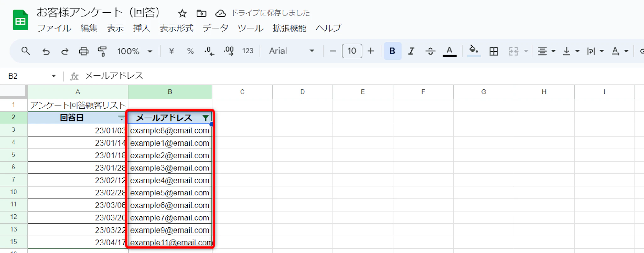
Task: Click the undo arrow icon
Action: (46, 51)
